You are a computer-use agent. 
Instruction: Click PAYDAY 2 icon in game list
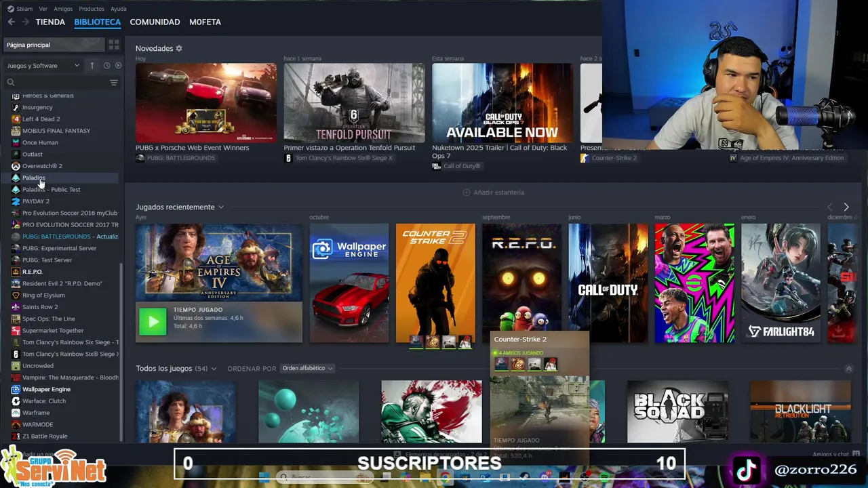16,201
